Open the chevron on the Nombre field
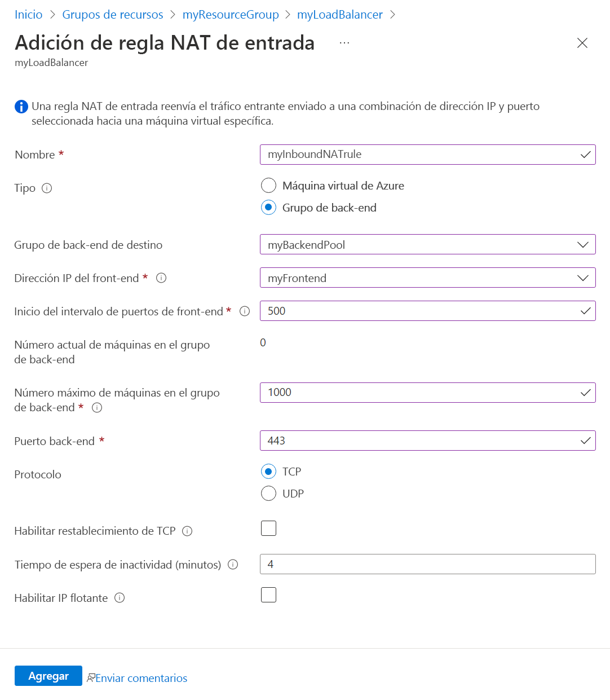 tap(585, 154)
